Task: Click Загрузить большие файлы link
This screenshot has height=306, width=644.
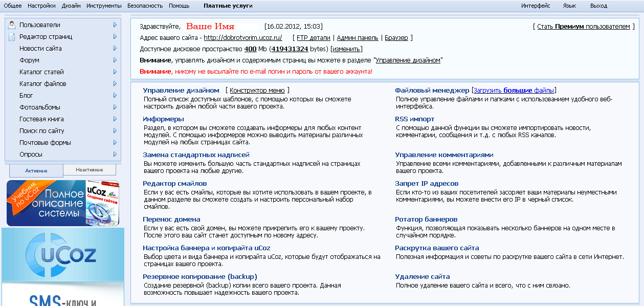Action: pos(514,90)
